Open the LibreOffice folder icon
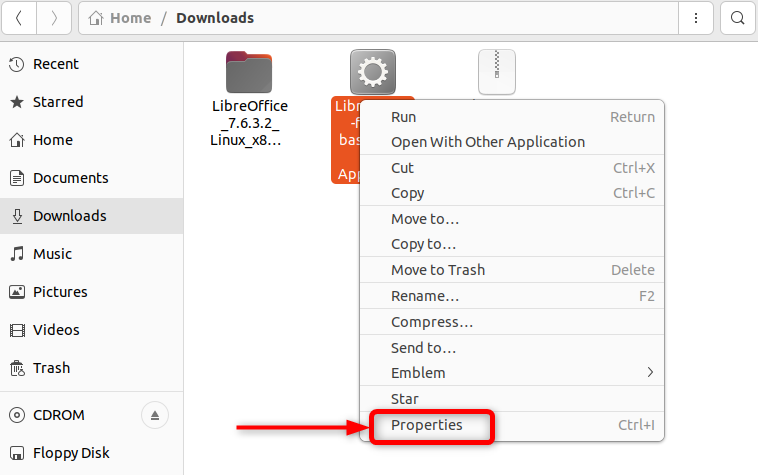The height and width of the screenshot is (475, 758). coord(249,71)
